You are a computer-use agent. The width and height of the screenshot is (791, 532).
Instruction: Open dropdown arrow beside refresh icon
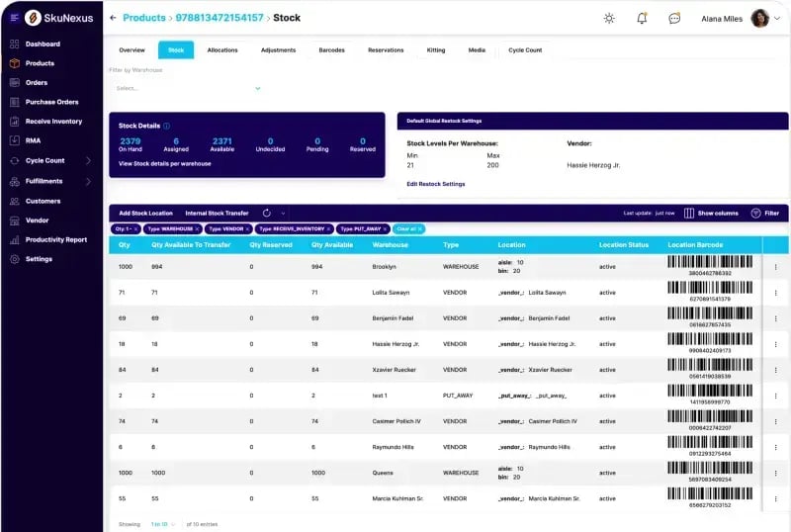coord(283,213)
